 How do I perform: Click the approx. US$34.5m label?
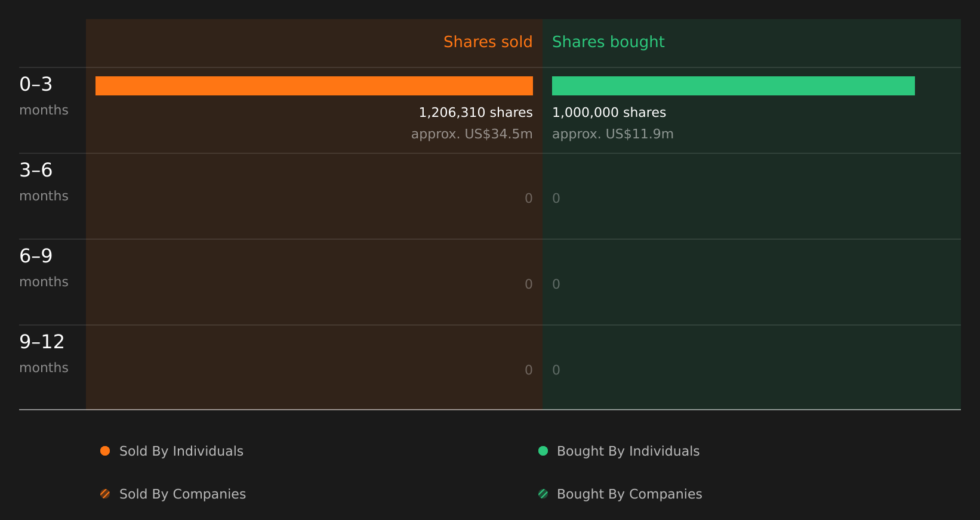[x=471, y=134]
